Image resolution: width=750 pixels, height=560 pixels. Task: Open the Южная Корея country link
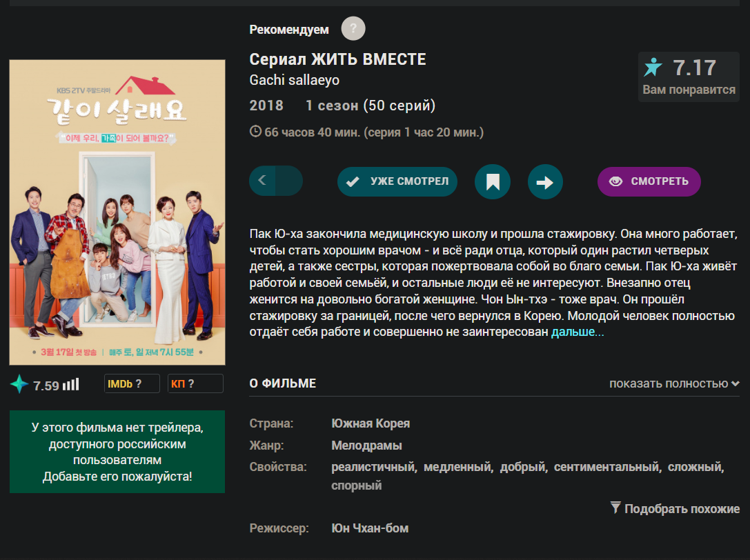pyautogui.click(x=371, y=423)
